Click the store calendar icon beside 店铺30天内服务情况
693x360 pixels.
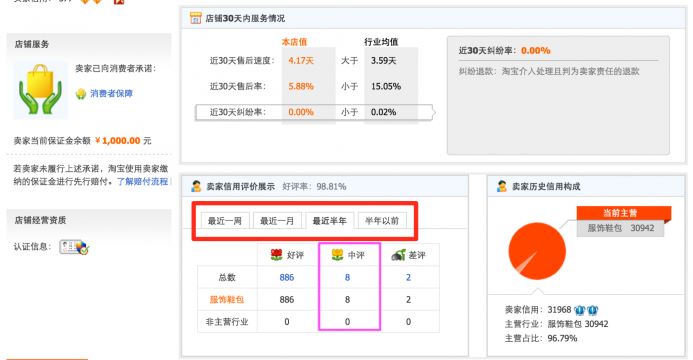[x=195, y=18]
